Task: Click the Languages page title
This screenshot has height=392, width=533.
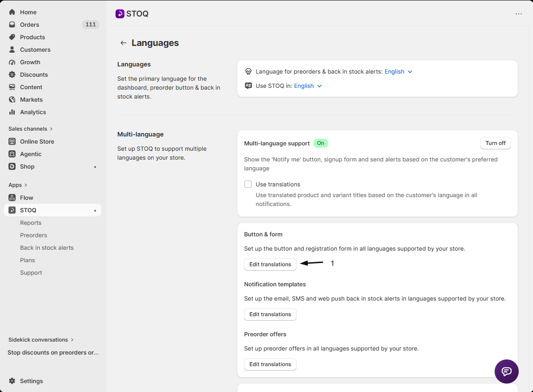Action: point(155,43)
